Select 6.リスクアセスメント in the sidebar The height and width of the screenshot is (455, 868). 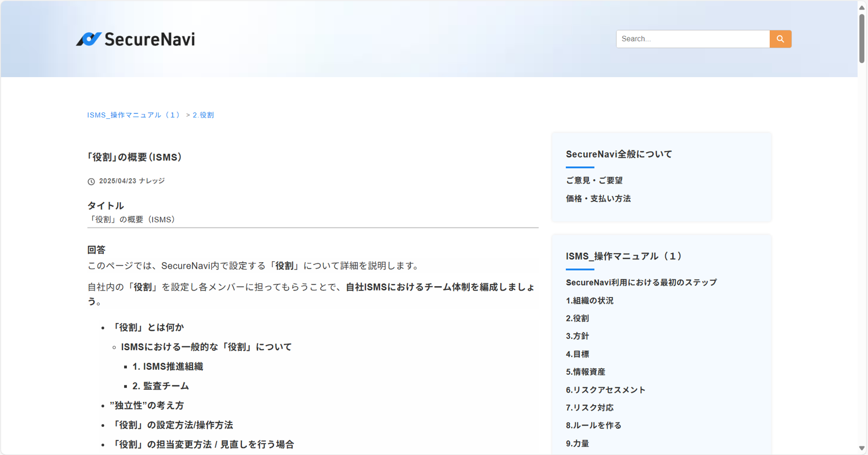pos(605,390)
